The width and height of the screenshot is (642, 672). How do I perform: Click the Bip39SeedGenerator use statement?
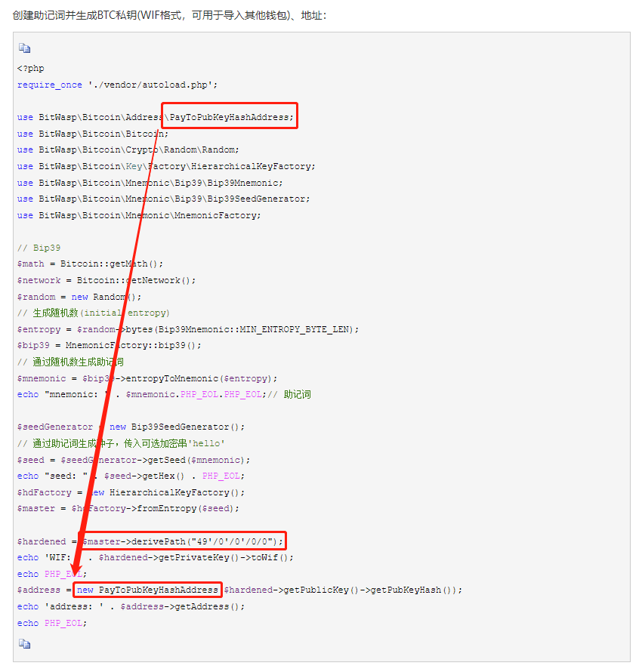tap(163, 199)
